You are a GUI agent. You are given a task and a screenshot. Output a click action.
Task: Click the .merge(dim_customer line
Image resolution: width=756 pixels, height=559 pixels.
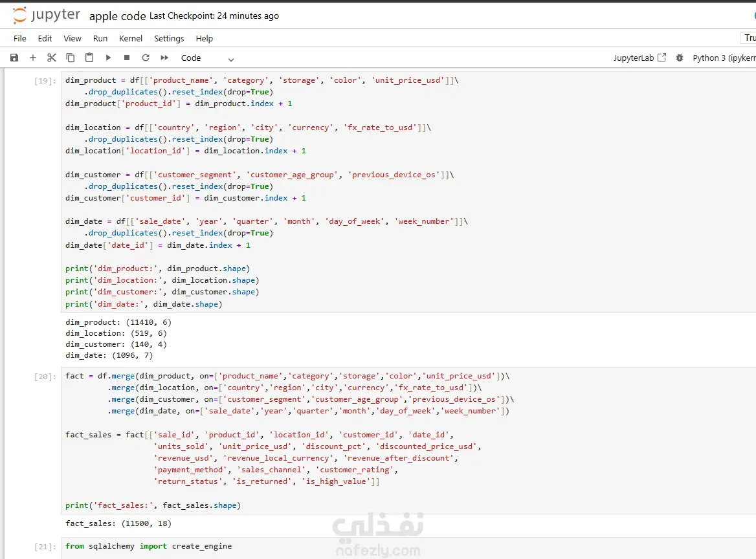(311, 399)
